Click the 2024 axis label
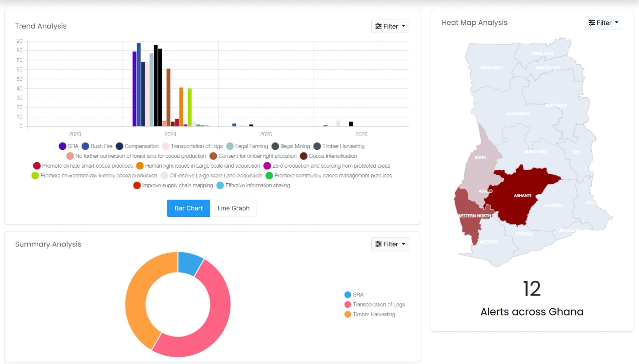639x364 pixels. tap(170, 134)
